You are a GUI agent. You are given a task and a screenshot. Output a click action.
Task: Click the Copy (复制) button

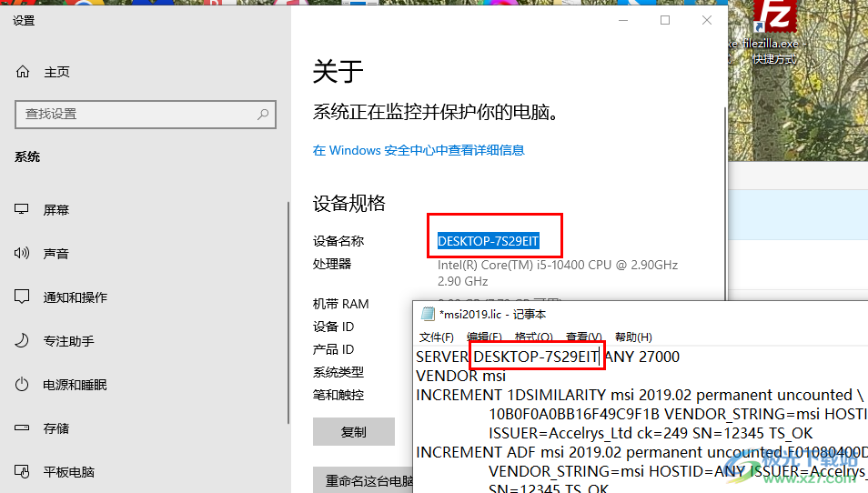point(354,431)
